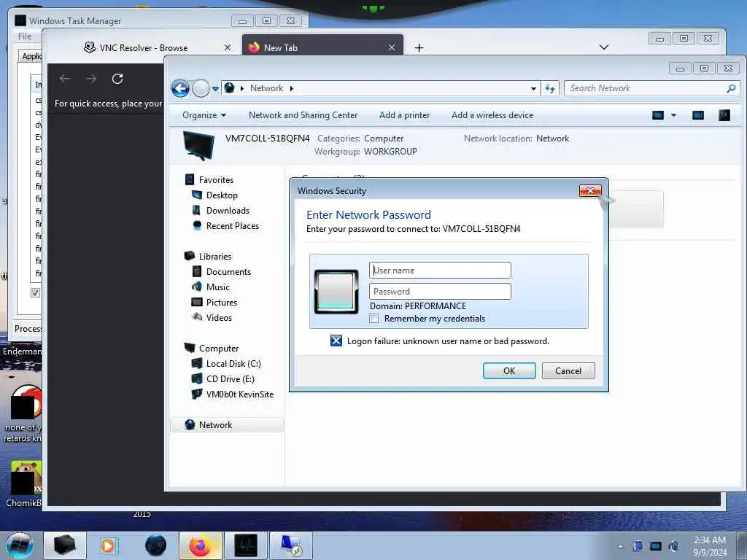This screenshot has height=560, width=747.
Task: Show hidden system tray icons
Action: [620, 546]
